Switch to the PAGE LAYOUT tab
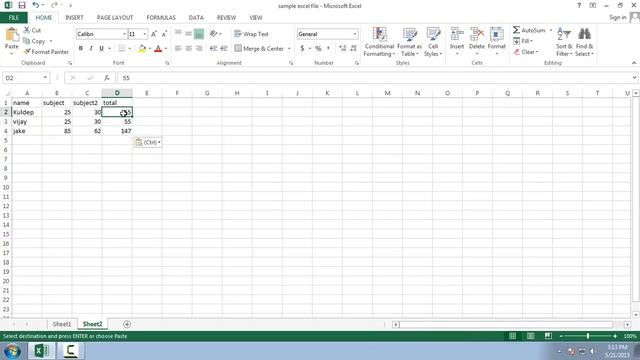 click(115, 18)
